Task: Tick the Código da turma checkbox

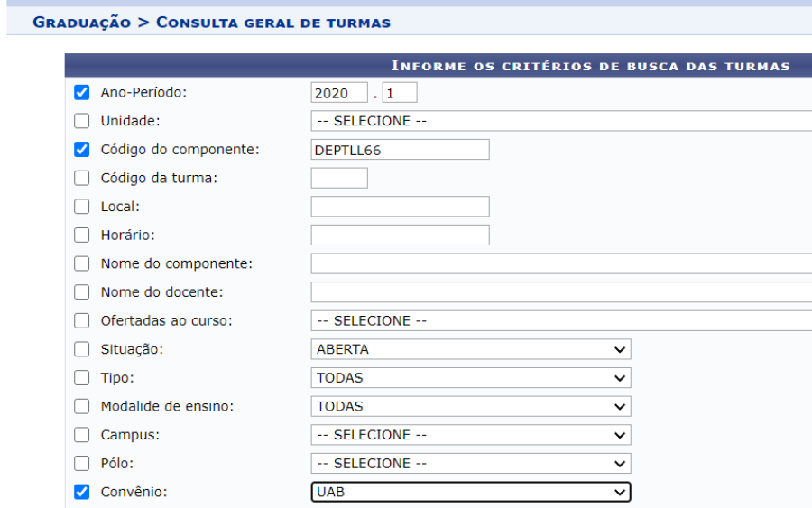Action: [82, 178]
